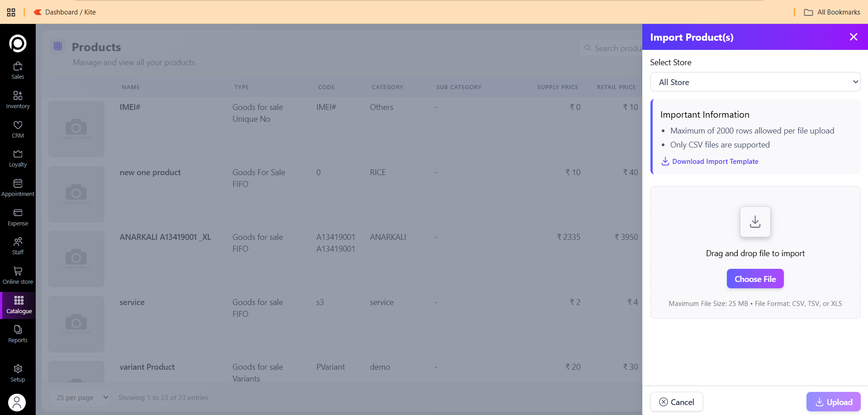868x415 pixels.
Task: Open the Reports section
Action: [x=18, y=334]
